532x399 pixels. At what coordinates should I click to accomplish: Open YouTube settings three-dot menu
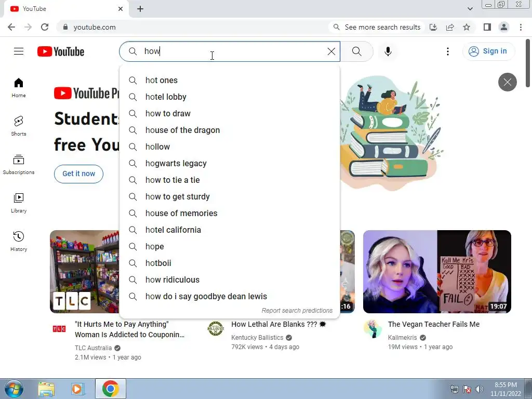pyautogui.click(x=448, y=51)
